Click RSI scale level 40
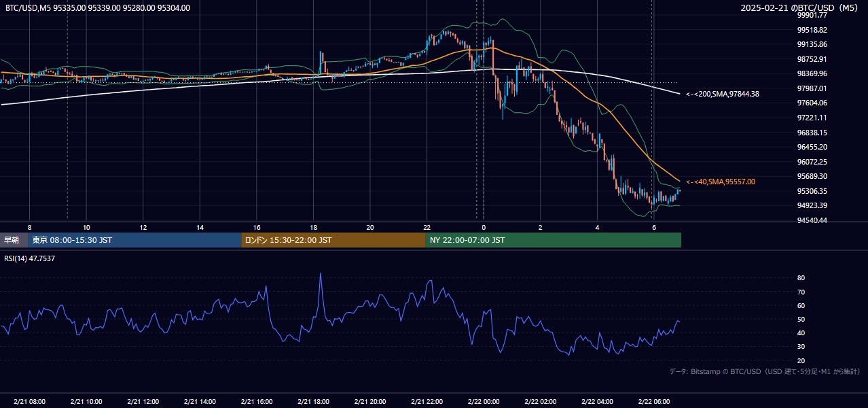Screen dimensions: 868x408 pos(801,333)
